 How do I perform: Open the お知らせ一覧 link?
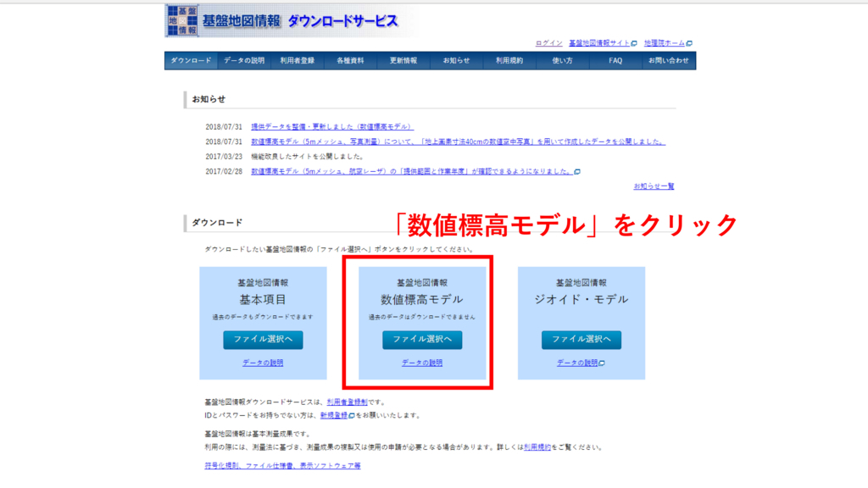[x=654, y=186]
